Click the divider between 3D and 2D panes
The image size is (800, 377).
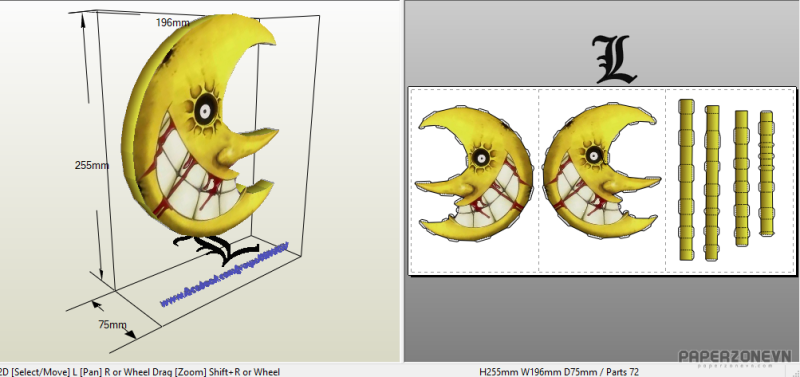click(x=402, y=181)
